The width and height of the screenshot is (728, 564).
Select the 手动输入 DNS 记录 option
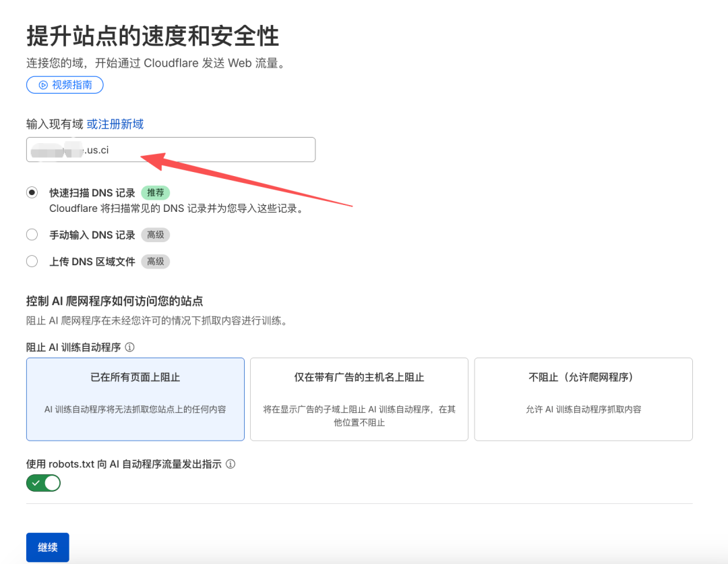click(32, 234)
